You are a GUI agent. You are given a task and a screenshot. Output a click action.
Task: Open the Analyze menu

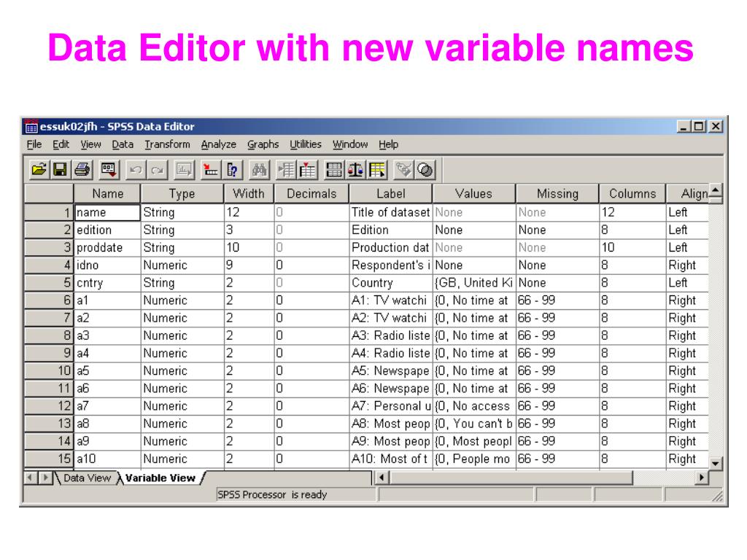coord(219,144)
